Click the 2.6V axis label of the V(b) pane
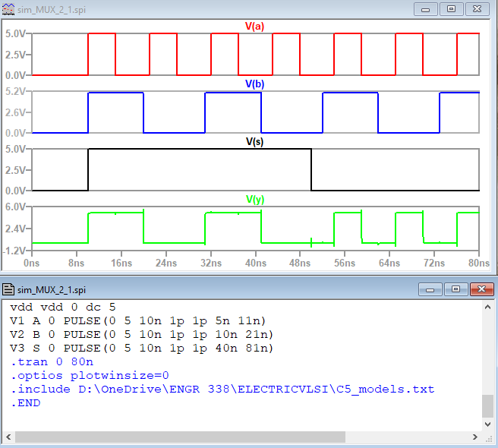498x448 pixels. pos(15,112)
